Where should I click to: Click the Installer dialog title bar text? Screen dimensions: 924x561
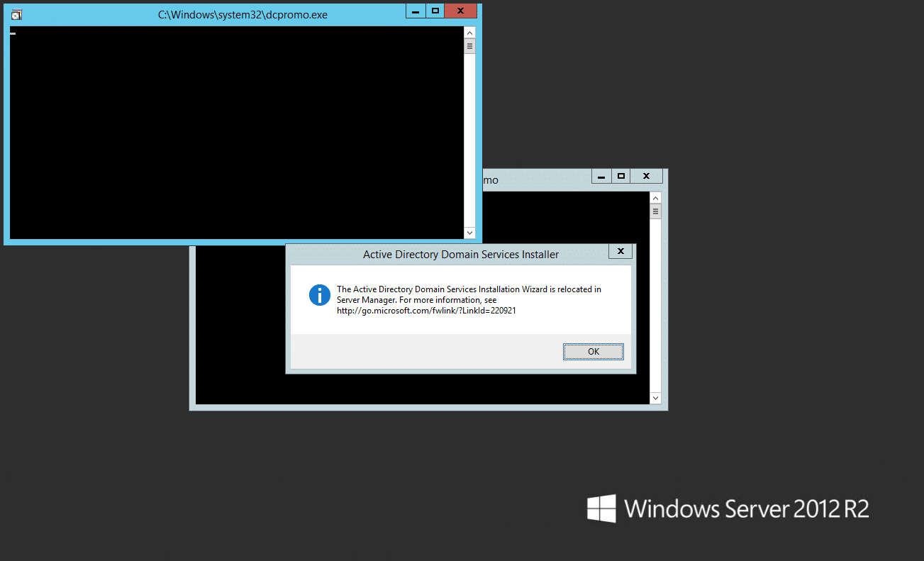pyautogui.click(x=461, y=254)
